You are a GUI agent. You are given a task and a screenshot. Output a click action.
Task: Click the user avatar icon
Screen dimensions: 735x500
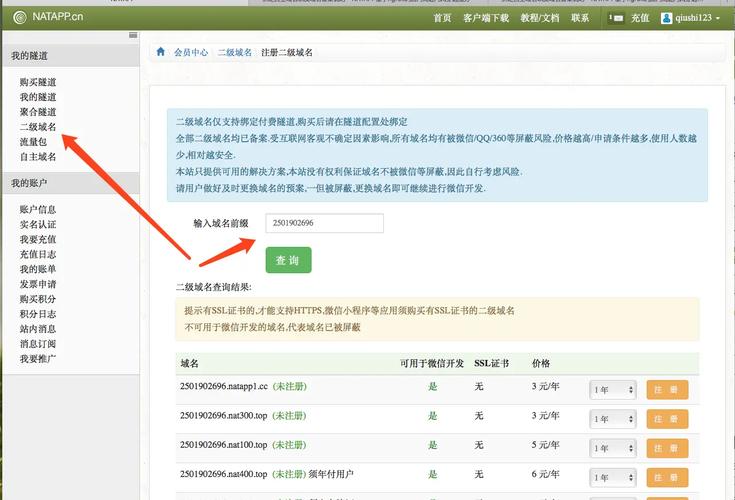[x=666, y=18]
